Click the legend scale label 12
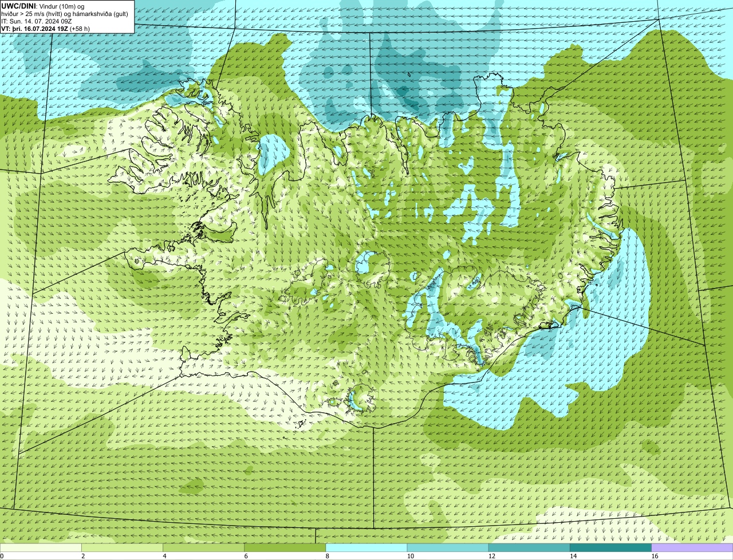733x560 pixels. tap(491, 556)
